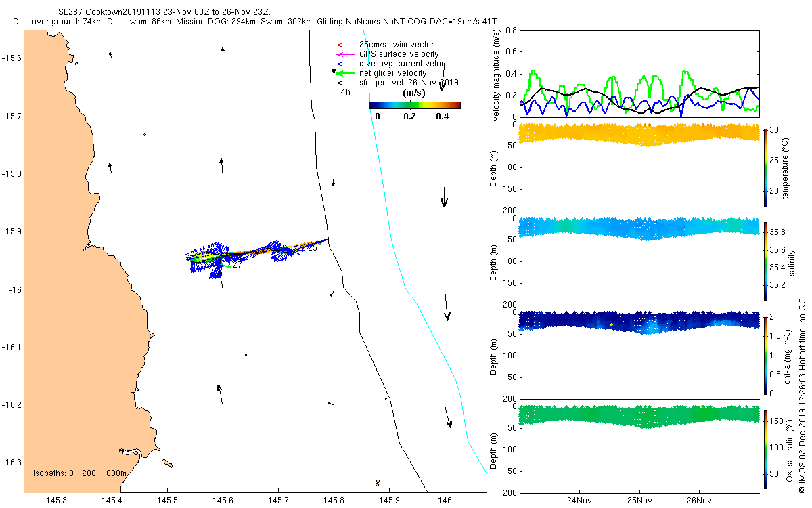Click the magenta arrow legend symbol for GPS velocity
The image size is (812, 508).
pyautogui.click(x=346, y=54)
